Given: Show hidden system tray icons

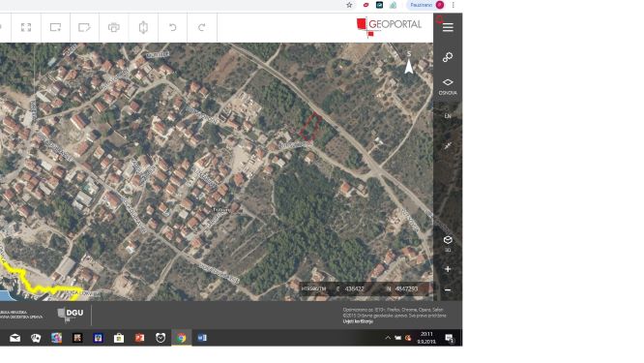Looking at the screenshot, I should [388, 338].
